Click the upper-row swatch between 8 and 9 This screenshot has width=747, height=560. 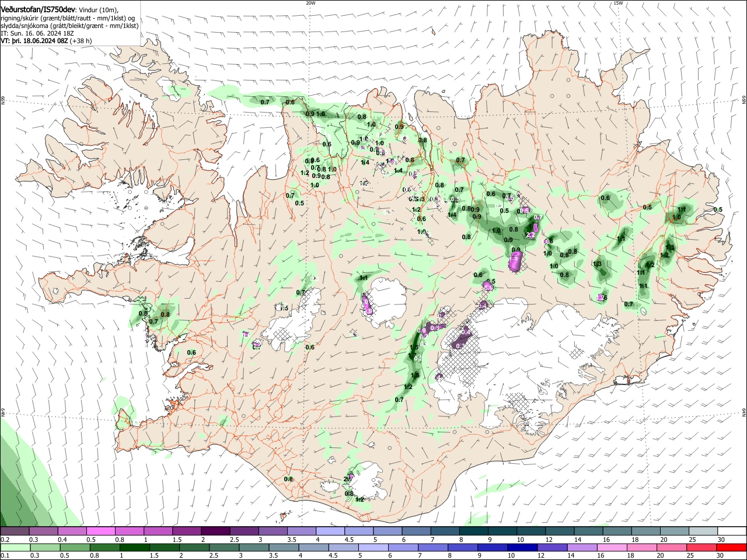(473, 531)
